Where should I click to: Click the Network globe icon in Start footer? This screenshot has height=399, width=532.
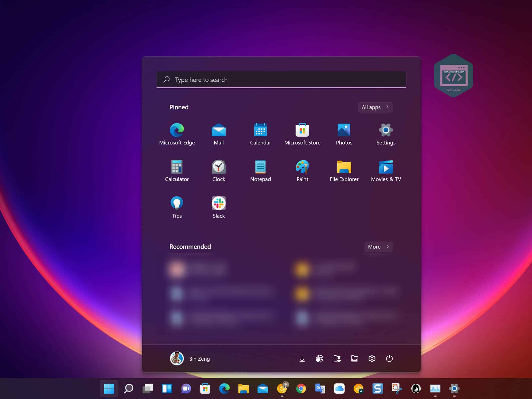[319, 358]
